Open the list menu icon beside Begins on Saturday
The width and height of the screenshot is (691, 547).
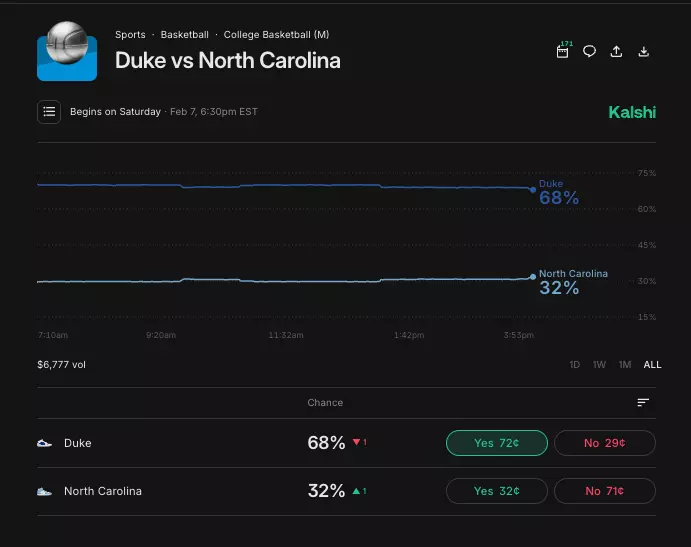coord(49,112)
